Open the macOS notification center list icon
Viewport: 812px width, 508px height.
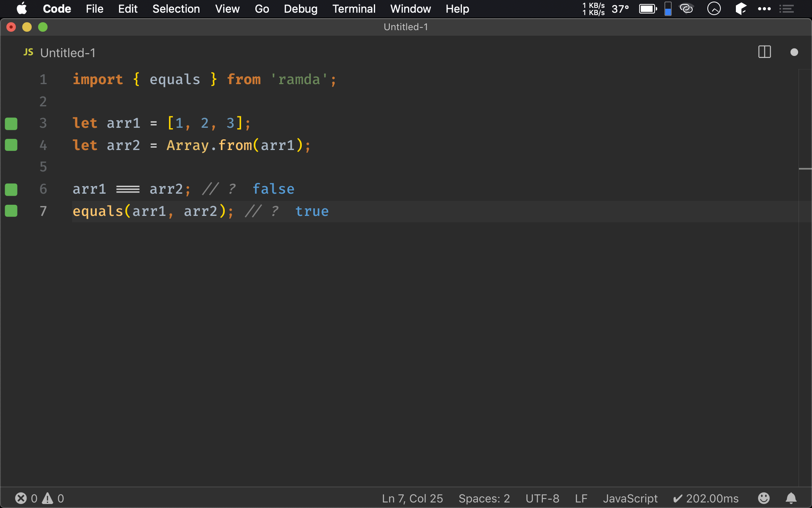click(787, 9)
